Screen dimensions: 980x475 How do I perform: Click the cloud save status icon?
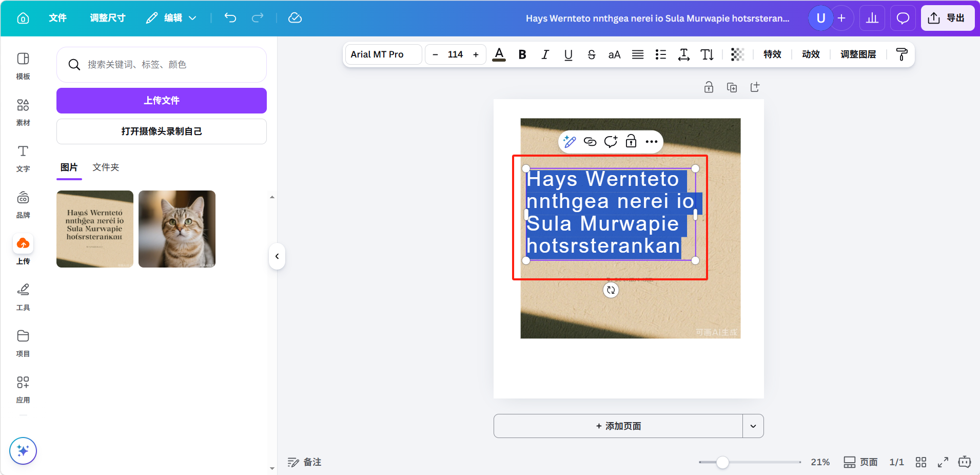pos(295,18)
